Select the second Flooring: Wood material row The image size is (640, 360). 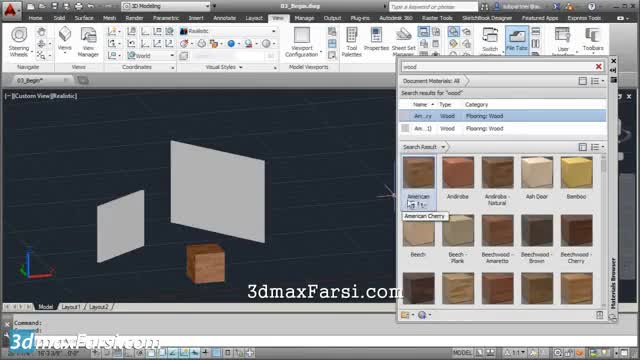pyautogui.click(x=502, y=128)
